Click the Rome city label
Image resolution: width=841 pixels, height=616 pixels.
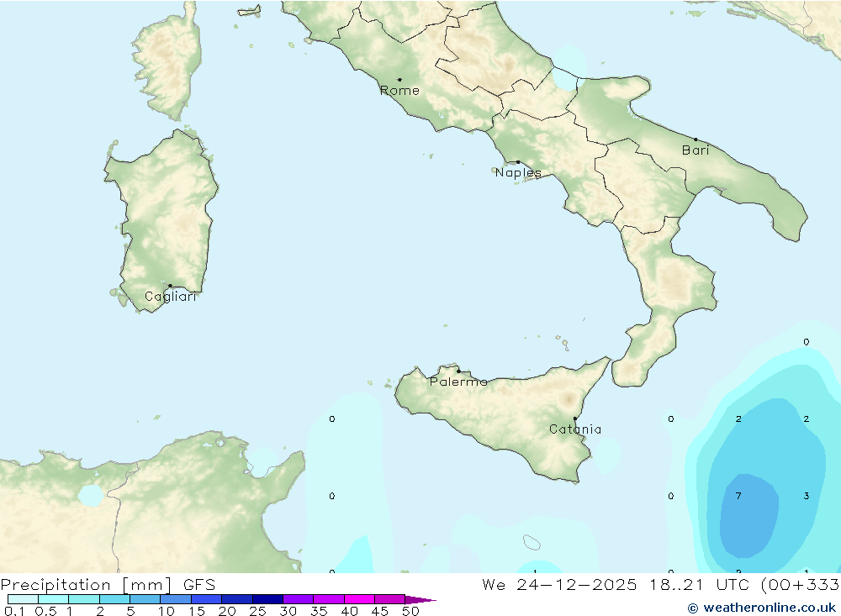pos(399,91)
